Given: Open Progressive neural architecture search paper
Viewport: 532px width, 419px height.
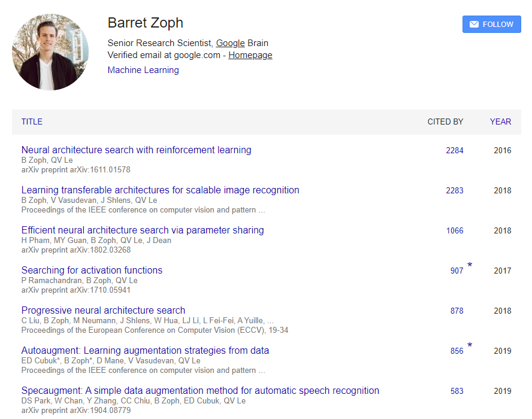Looking at the screenshot, I should [x=103, y=310].
